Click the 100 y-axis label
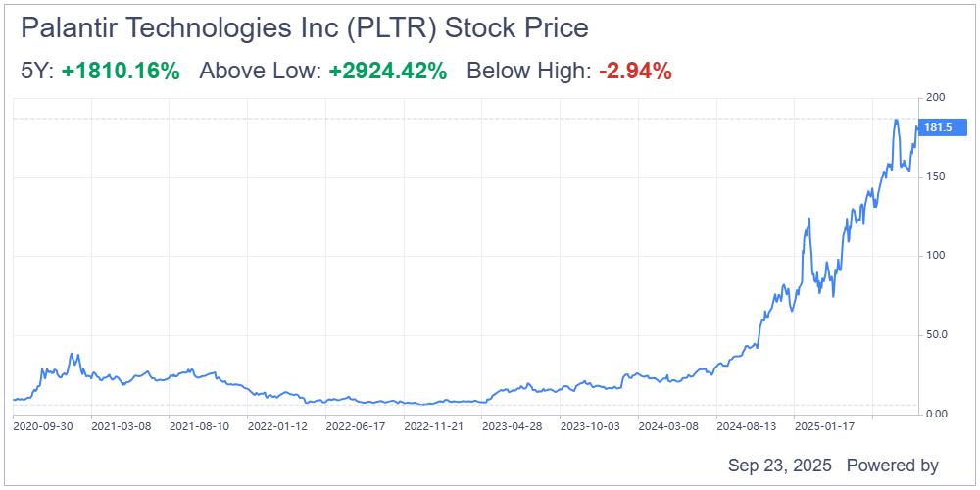 coord(936,256)
